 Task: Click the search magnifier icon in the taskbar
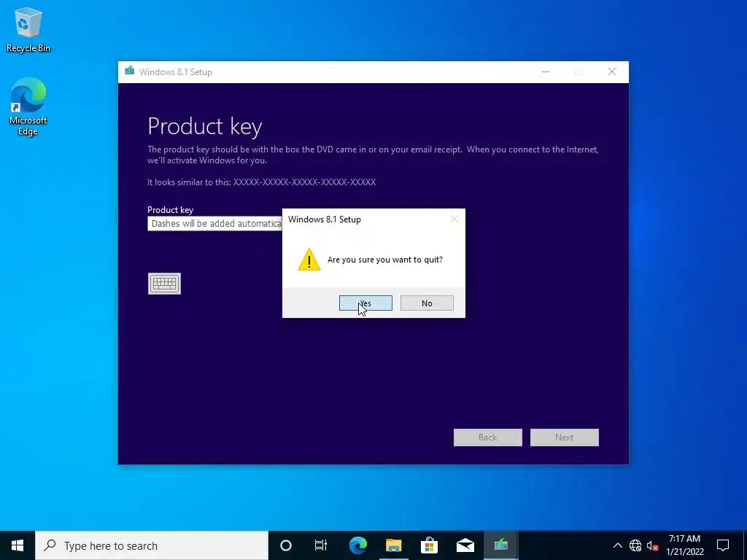[50, 545]
